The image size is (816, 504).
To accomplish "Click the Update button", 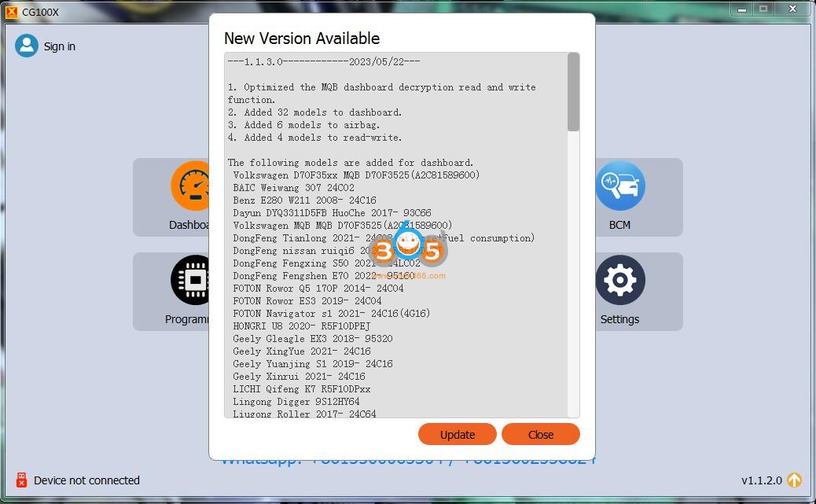I will [457, 434].
